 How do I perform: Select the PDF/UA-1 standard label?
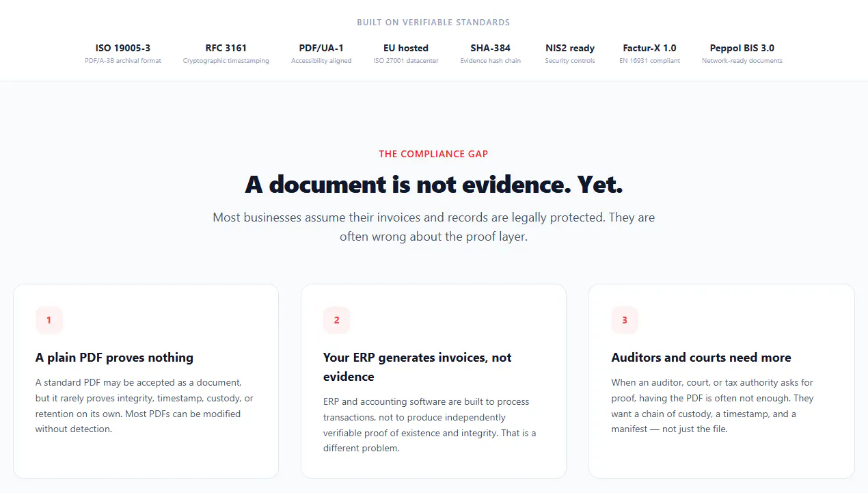pyautogui.click(x=321, y=48)
